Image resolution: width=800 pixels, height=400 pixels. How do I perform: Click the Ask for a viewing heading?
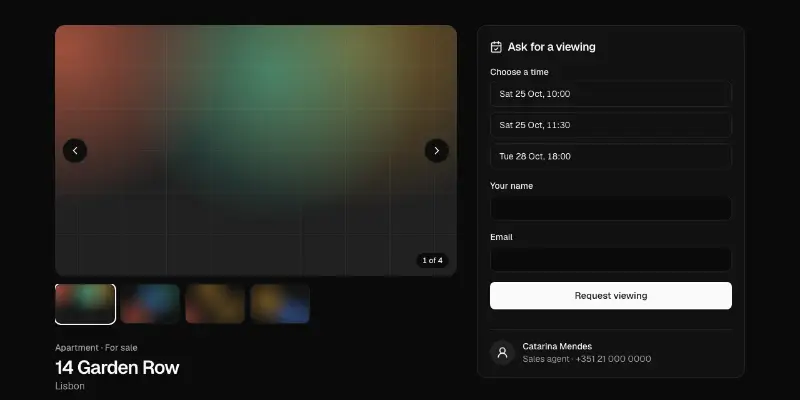click(552, 47)
